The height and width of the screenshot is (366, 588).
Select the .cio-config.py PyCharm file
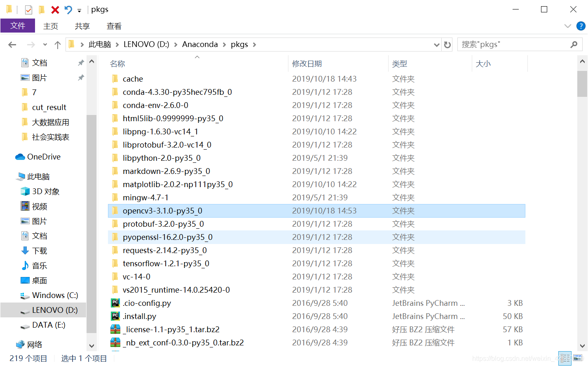pos(316,303)
